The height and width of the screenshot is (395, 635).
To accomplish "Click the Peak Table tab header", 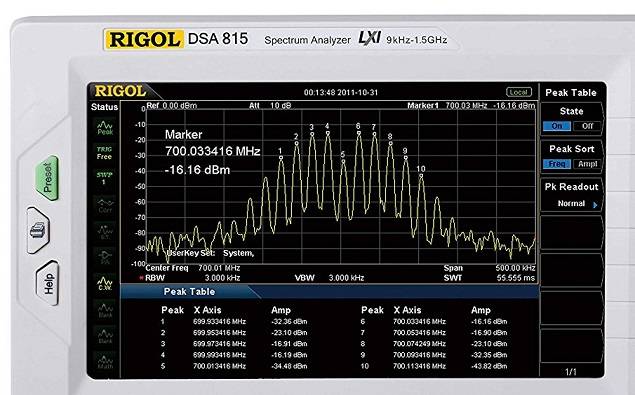I will click(x=189, y=292).
